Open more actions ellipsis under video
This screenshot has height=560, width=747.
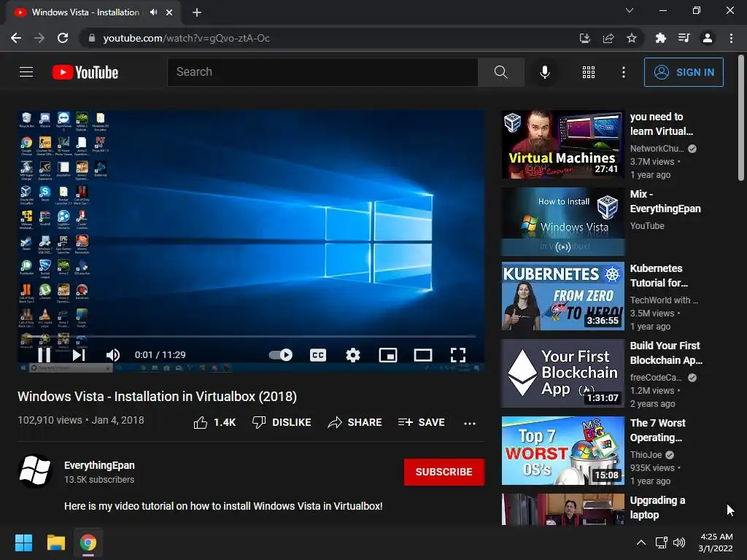coord(470,423)
